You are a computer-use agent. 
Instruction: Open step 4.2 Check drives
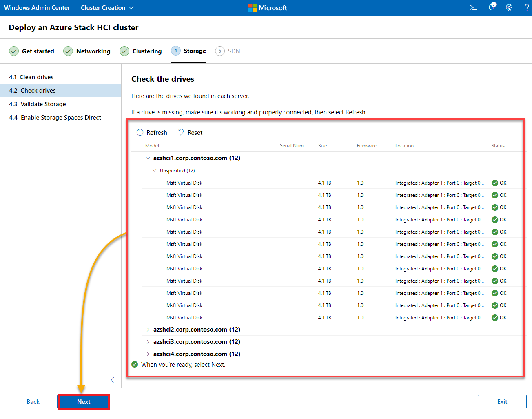pos(60,91)
